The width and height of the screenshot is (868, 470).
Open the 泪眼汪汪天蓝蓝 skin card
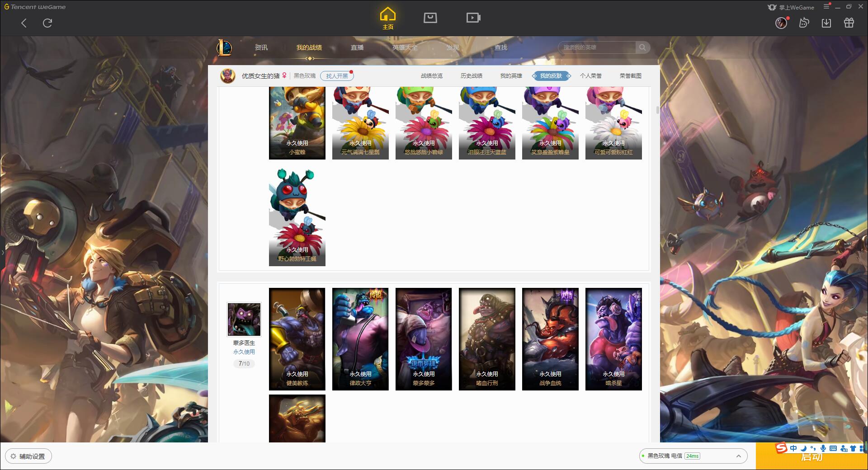[487, 123]
